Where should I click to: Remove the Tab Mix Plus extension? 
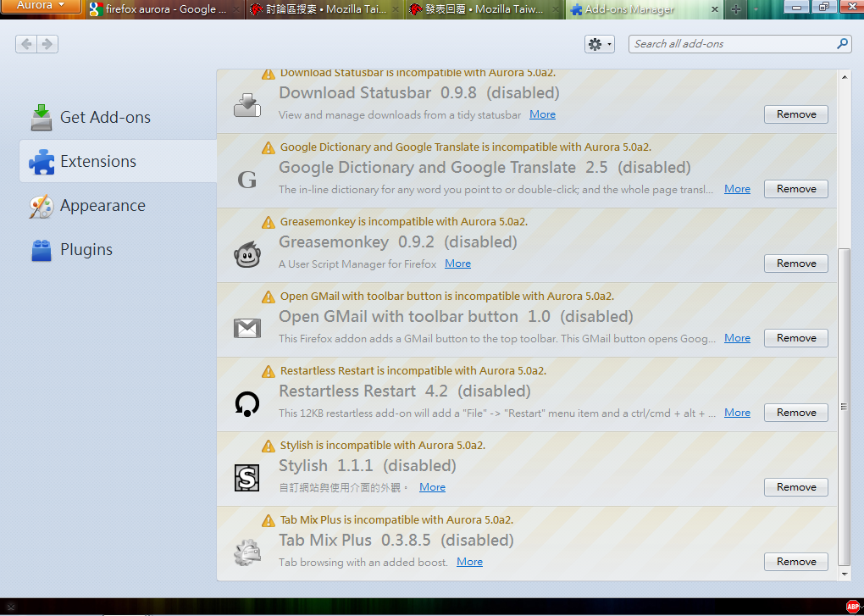click(796, 562)
